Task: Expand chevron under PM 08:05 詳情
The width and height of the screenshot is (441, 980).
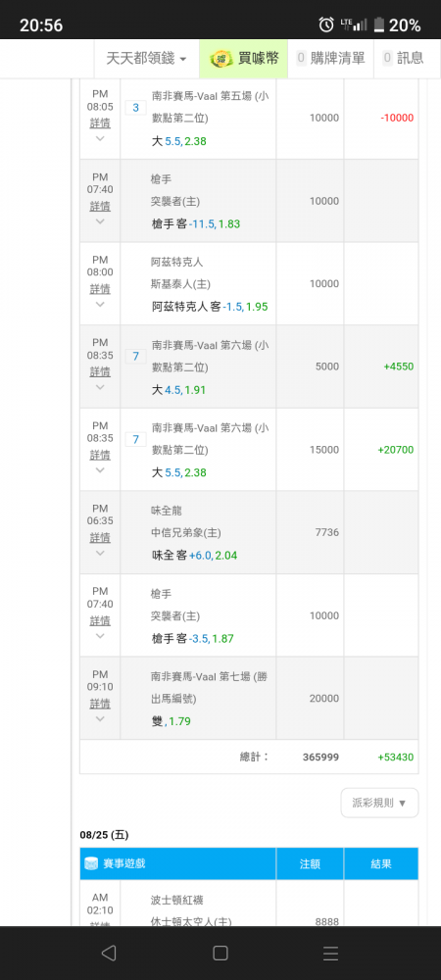Action: (100, 139)
